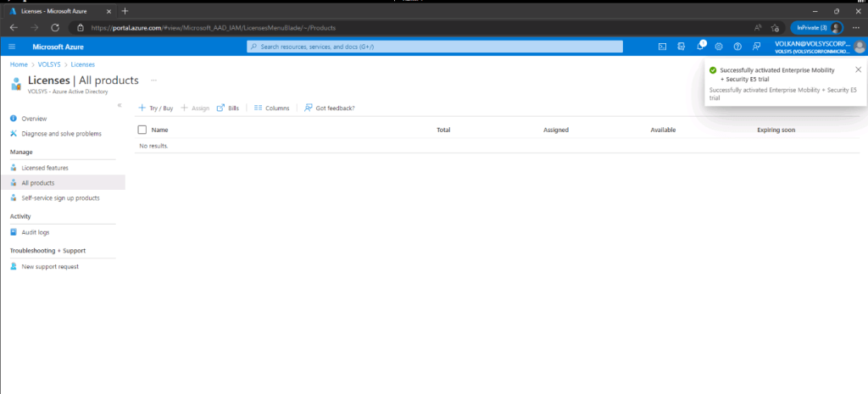868x394 pixels.
Task: Open New support request in sidebar
Action: coord(50,267)
